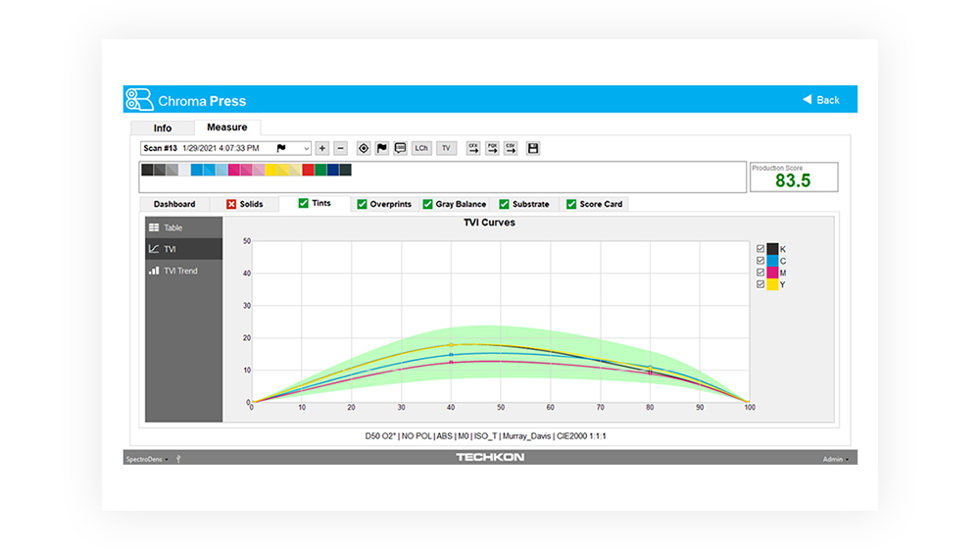Open the Gray Balance tab
Image resolution: width=980 pixels, height=549 pixels.
[x=455, y=204]
